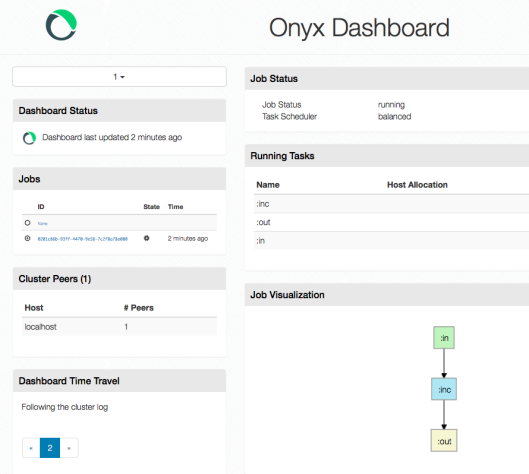This screenshot has width=529, height=474.
Task: Click the Cluster Peers (1) panel header
Action: pos(119,279)
